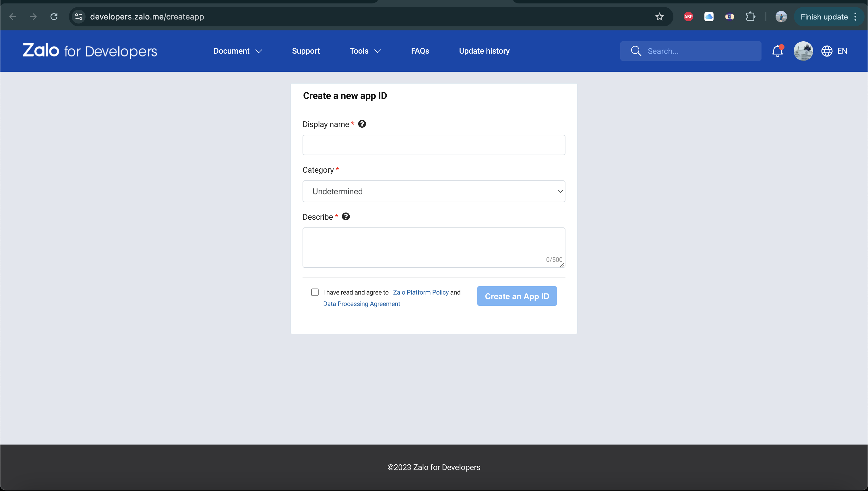Click the notification bell icon

(x=777, y=51)
